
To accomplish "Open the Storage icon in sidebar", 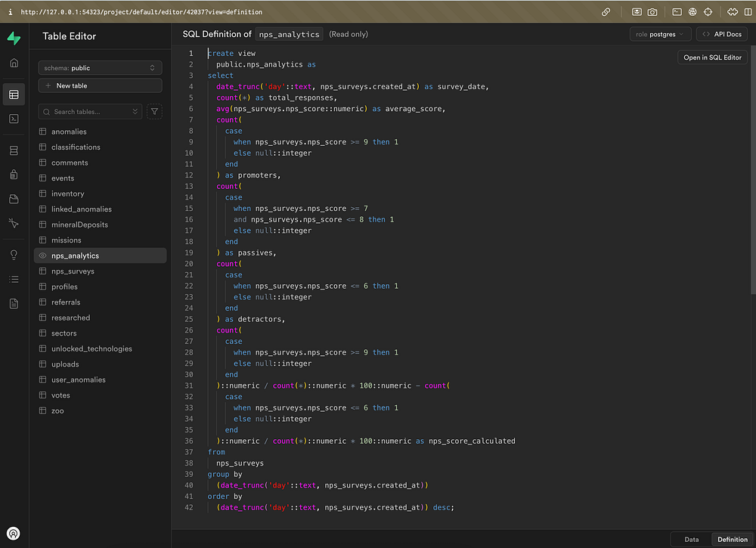I will tap(14, 199).
